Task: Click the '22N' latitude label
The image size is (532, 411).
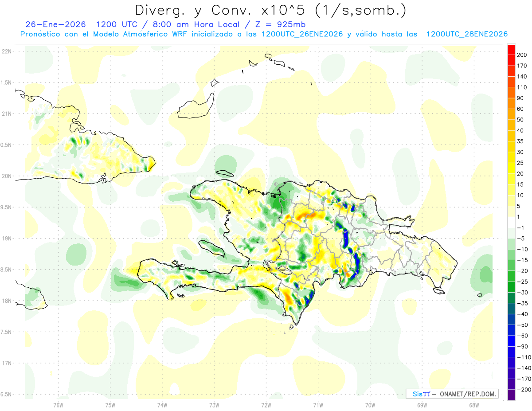Action: (7, 51)
